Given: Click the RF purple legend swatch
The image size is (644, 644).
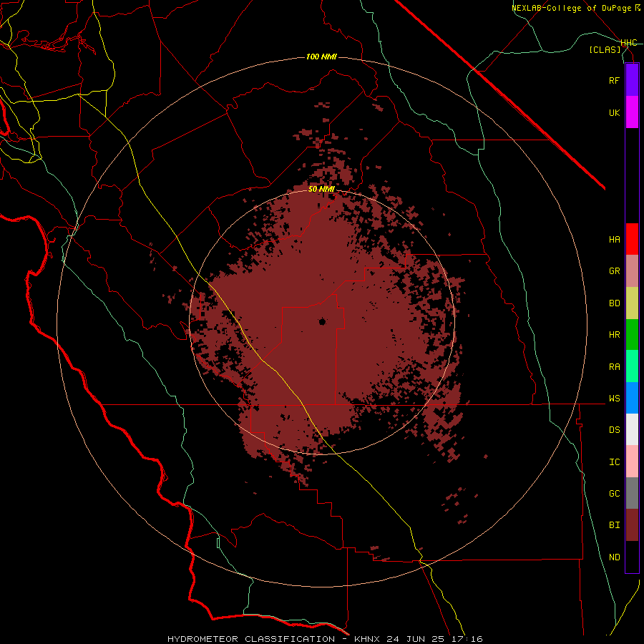Looking at the screenshot, I should (x=632, y=80).
